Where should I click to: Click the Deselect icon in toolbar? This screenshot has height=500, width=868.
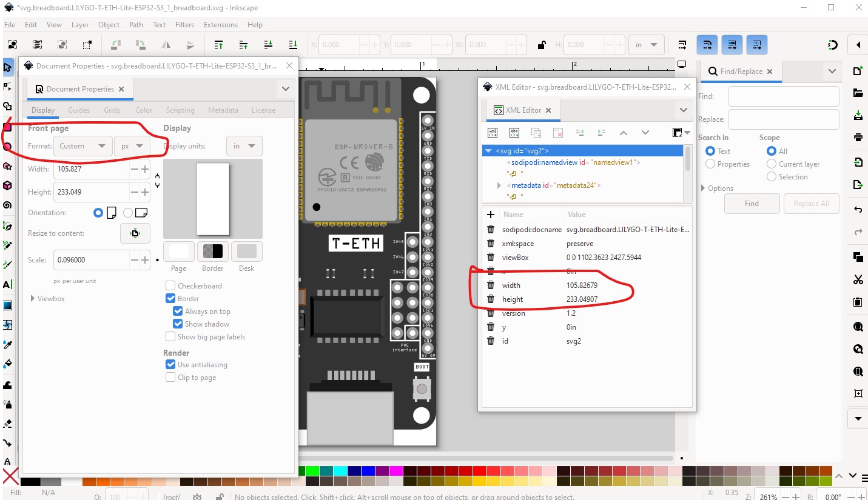62,44
